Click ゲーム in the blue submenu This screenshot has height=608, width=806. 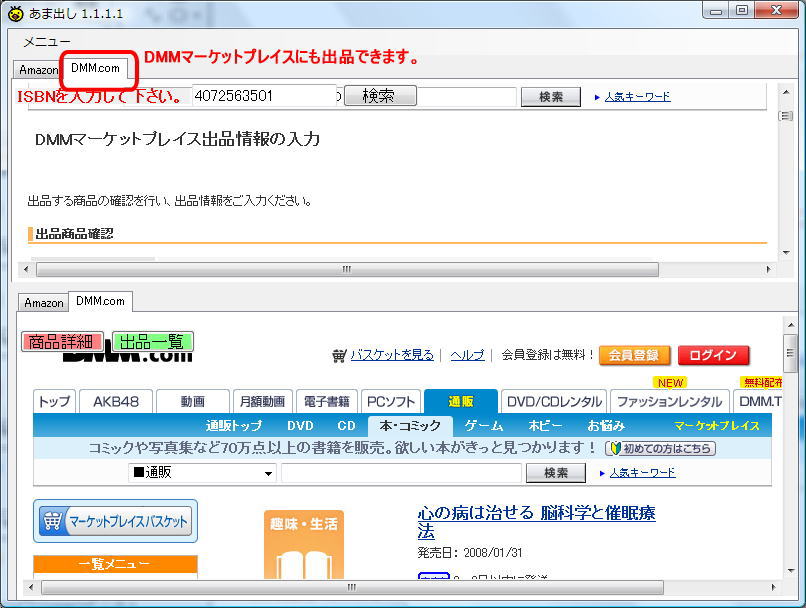tap(484, 426)
